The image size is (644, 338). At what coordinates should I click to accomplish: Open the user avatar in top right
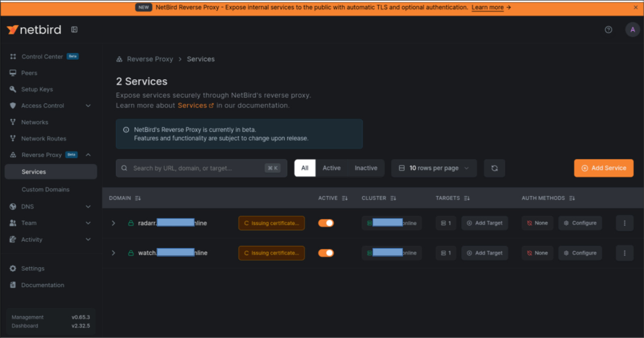tap(632, 30)
